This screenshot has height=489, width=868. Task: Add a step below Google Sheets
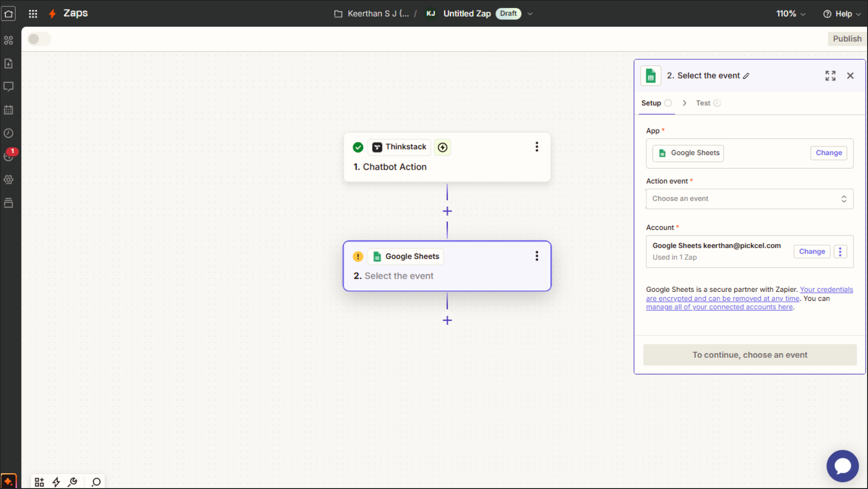pos(447,320)
